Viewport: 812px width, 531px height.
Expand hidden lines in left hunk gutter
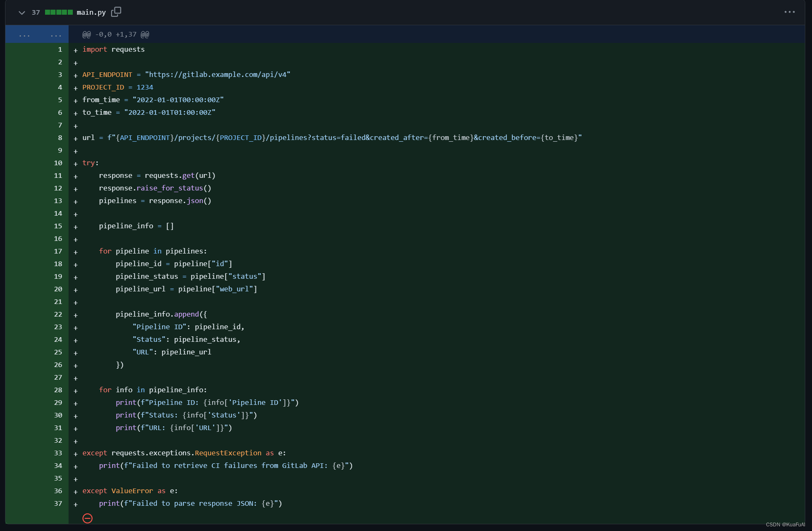point(24,35)
